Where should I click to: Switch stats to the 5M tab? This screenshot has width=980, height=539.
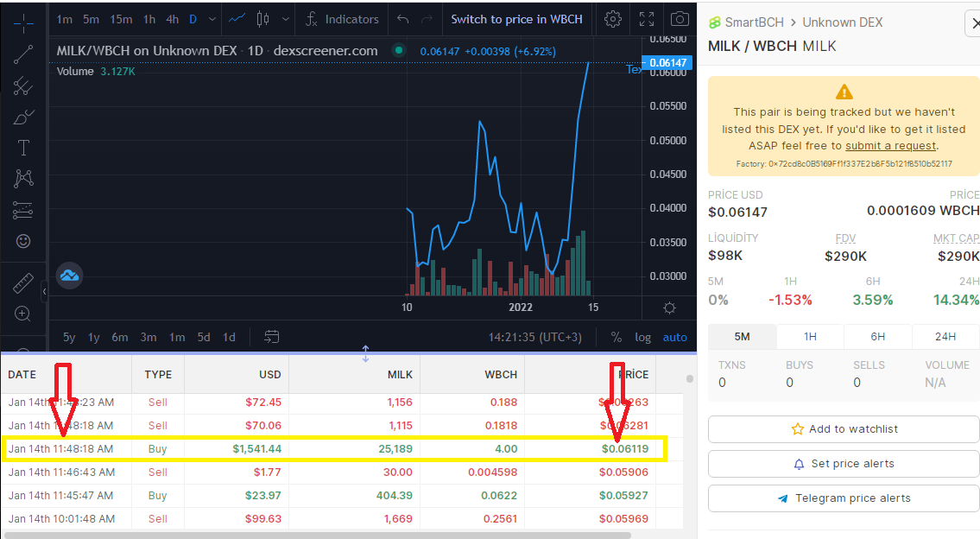pyautogui.click(x=742, y=337)
